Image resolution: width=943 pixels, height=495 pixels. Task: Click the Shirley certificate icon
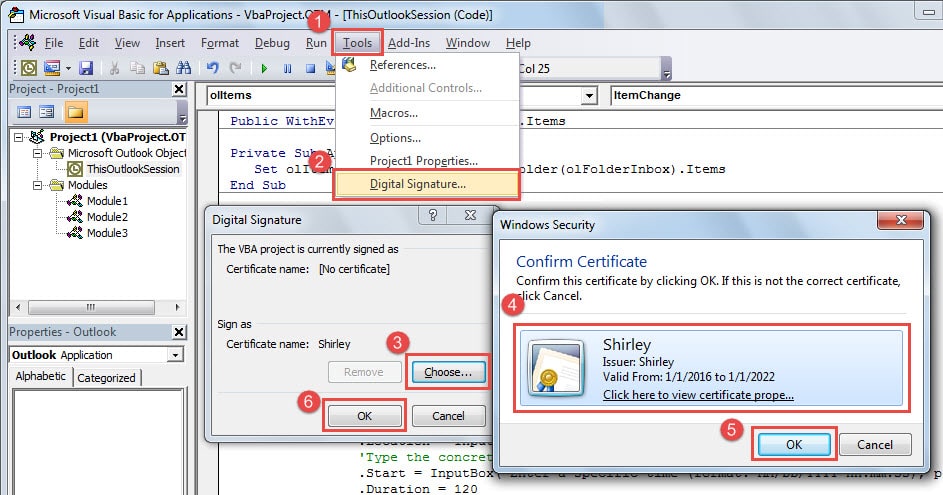tap(556, 367)
